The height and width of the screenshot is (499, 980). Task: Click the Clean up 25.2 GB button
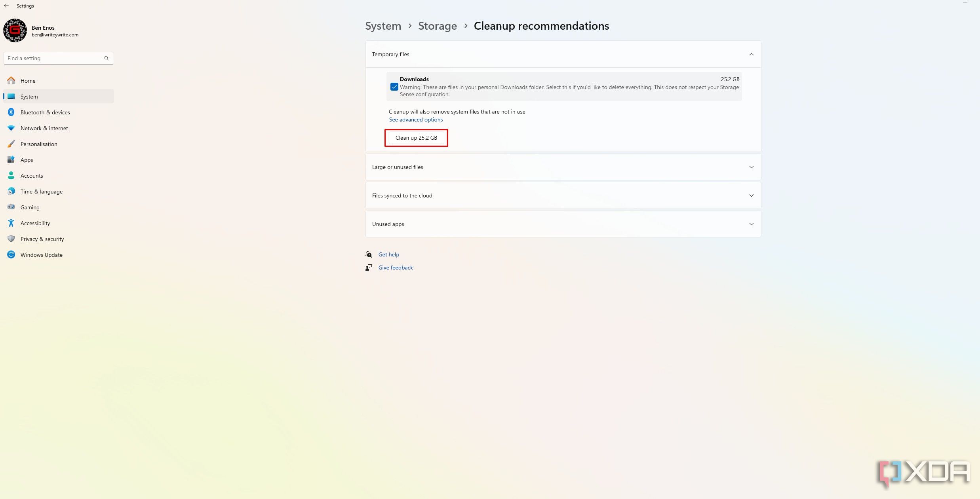[x=416, y=137]
